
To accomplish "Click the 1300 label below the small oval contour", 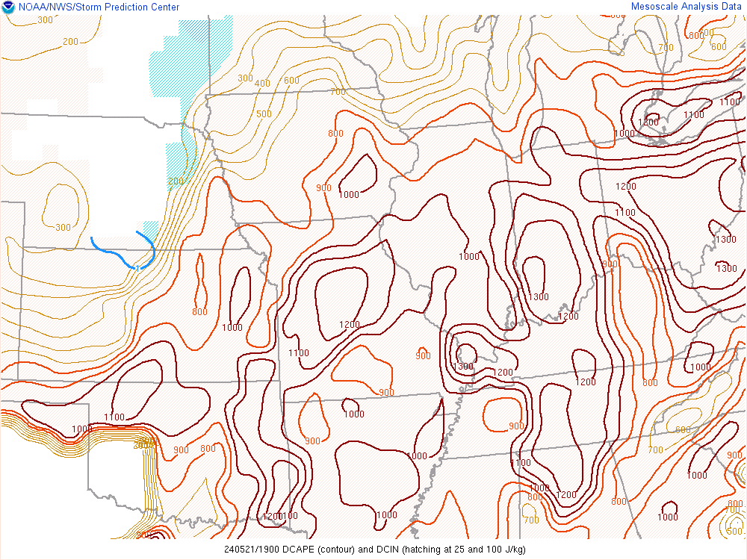I will coord(539,296).
